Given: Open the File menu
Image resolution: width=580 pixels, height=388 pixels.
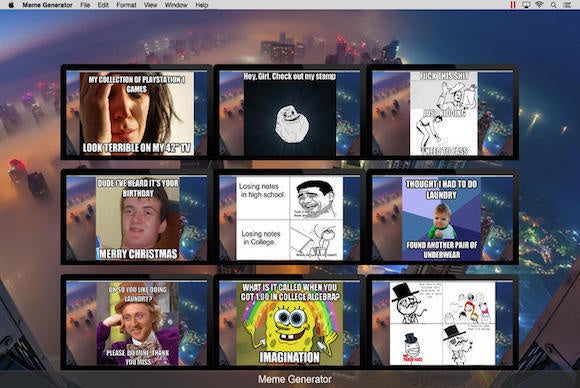Looking at the screenshot, I should pyautogui.click(x=85, y=5).
